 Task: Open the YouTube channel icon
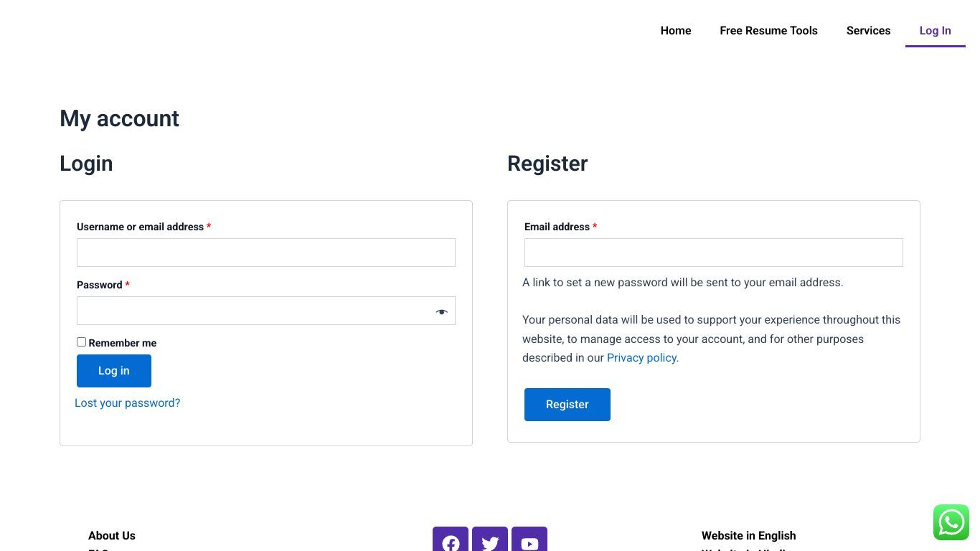529,540
